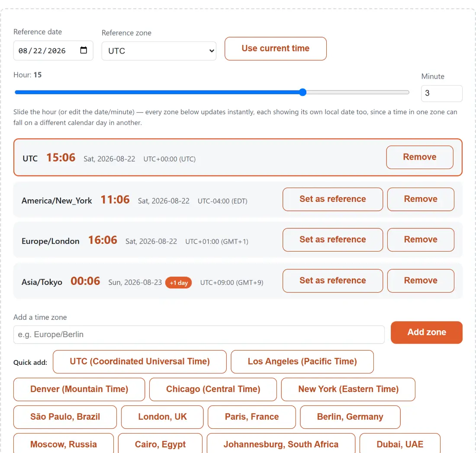This screenshot has height=453, width=476.
Task: Remove the America/New_York row
Action: (421, 199)
